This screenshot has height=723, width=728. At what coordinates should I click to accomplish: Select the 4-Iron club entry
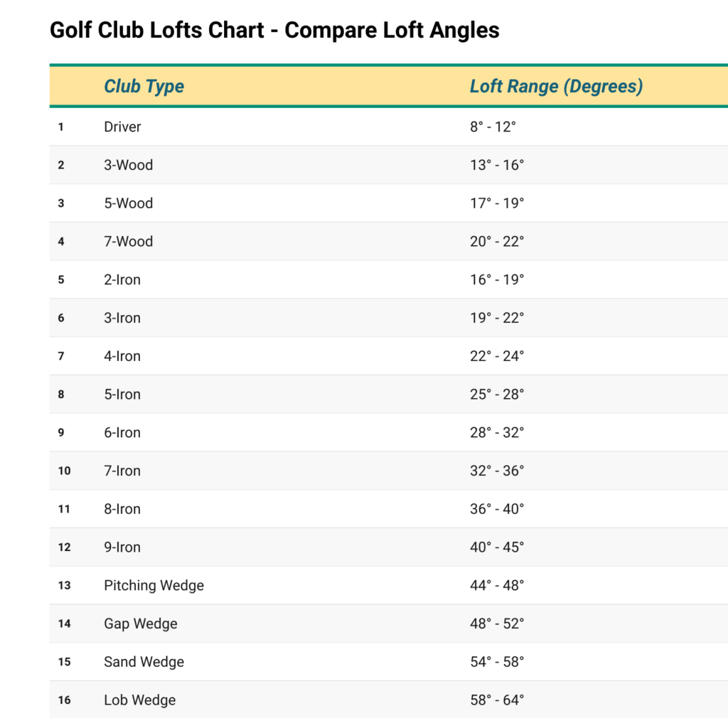click(x=122, y=357)
